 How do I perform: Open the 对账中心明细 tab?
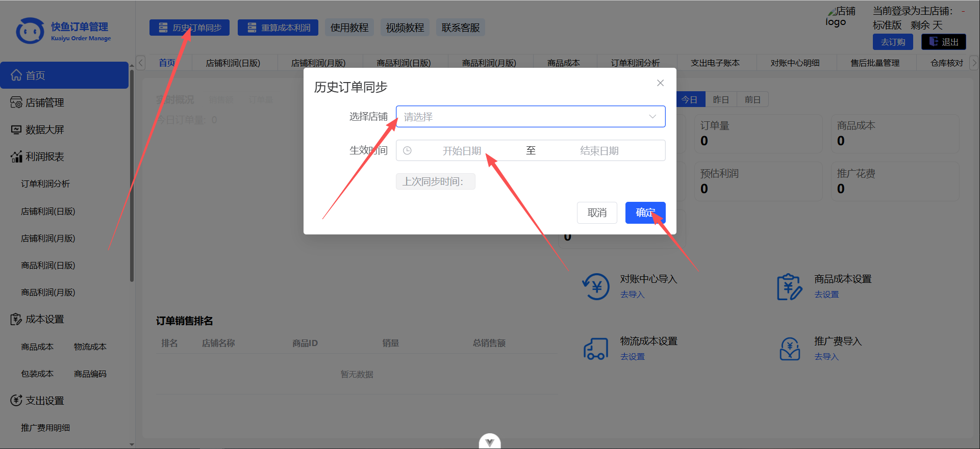[x=795, y=63]
